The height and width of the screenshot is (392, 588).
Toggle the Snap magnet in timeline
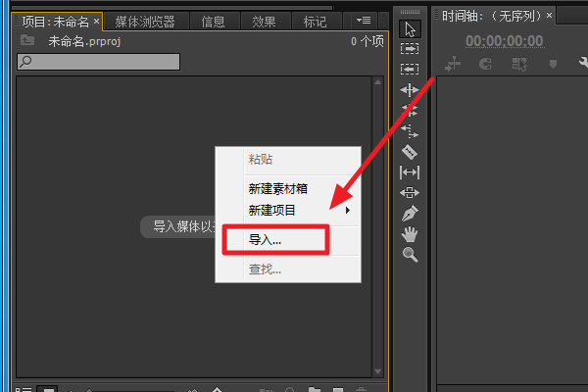486,64
